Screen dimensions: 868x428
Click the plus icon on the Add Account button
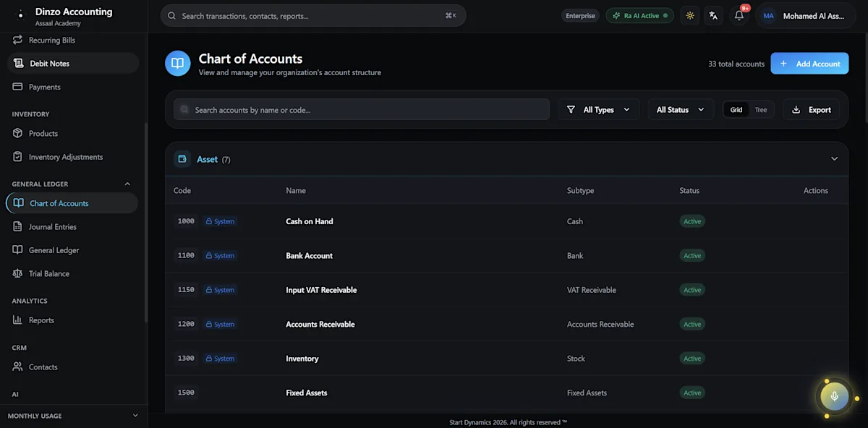784,64
